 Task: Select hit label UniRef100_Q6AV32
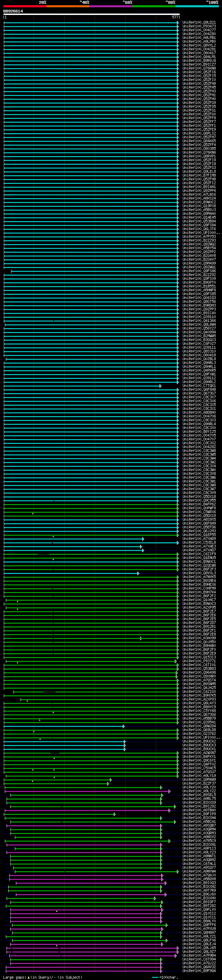pos(199,967)
